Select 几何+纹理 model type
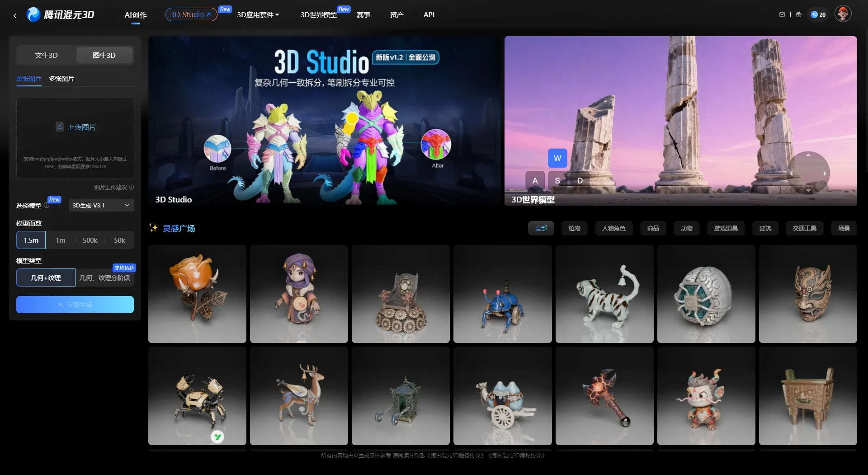The width and height of the screenshot is (868, 475). pos(46,277)
